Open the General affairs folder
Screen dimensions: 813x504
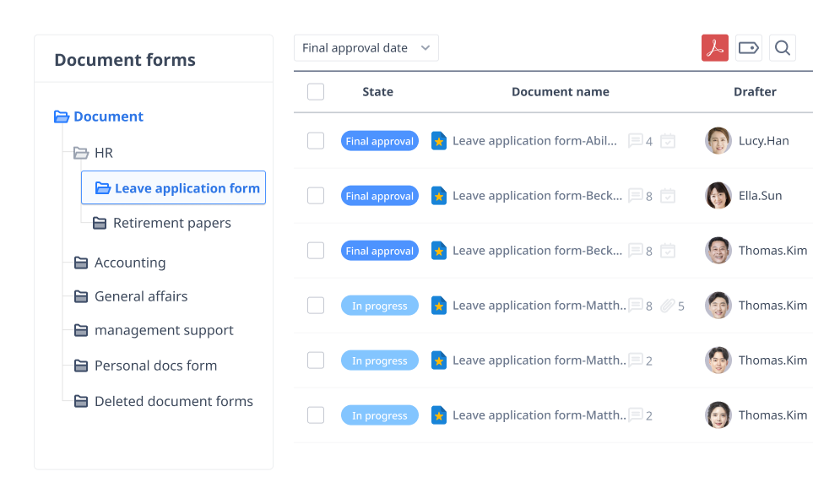tap(140, 296)
